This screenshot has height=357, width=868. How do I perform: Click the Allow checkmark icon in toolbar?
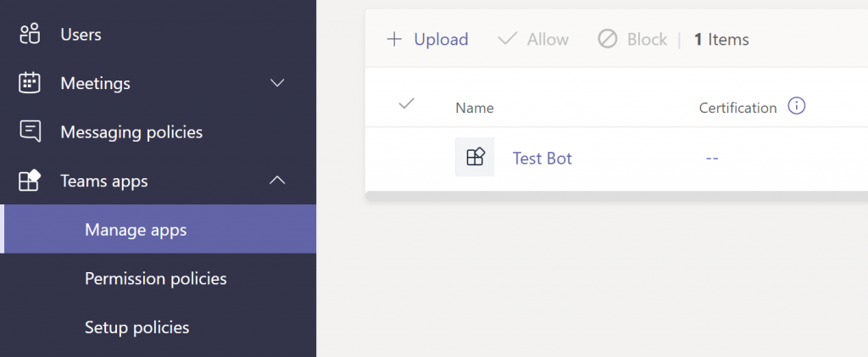coord(507,39)
